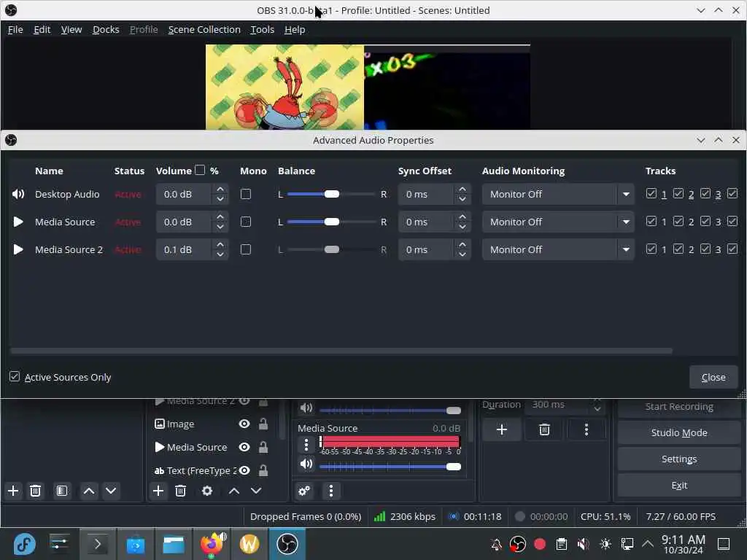Toggle Volume percent checkbox
This screenshot has height=560, width=747.
[200, 170]
